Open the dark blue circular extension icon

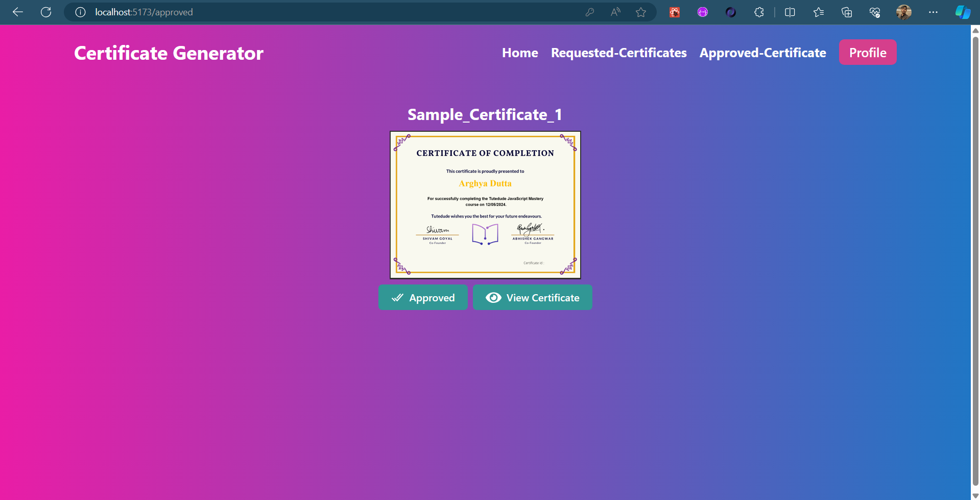coord(731,12)
